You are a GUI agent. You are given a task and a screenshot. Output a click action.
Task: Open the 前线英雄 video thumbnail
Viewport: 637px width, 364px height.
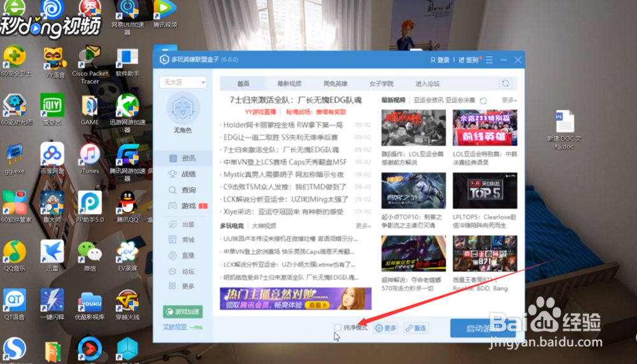click(x=485, y=128)
